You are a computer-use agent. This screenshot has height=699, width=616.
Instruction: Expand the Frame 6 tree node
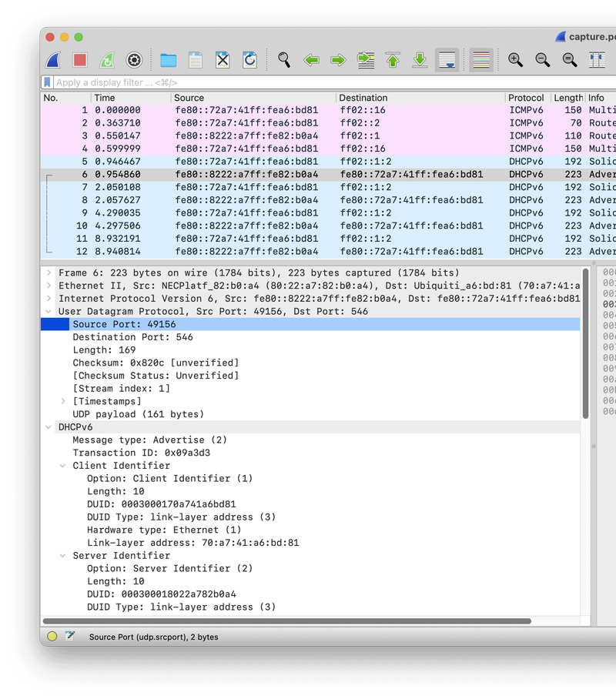coord(49,273)
